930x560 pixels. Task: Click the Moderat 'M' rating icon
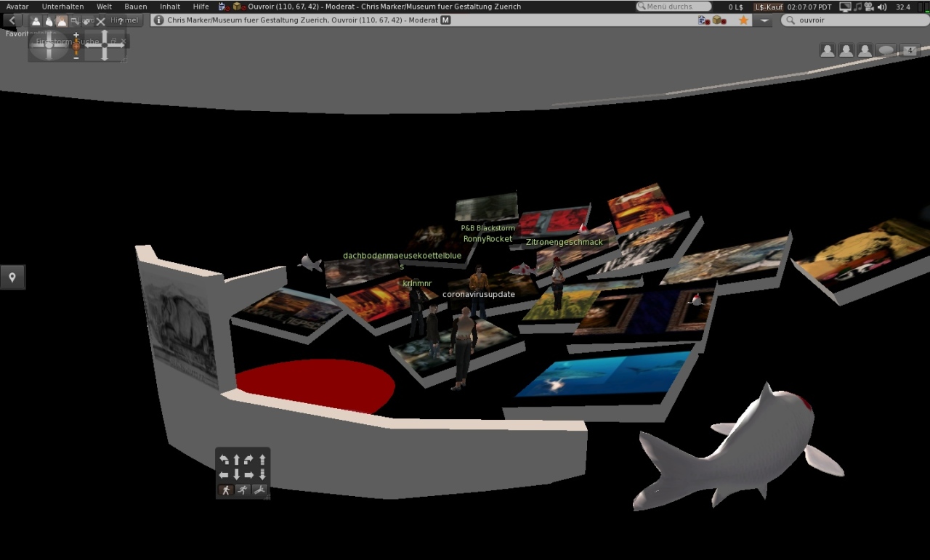coord(446,20)
